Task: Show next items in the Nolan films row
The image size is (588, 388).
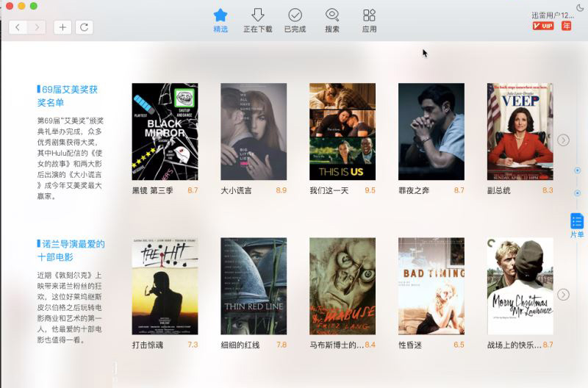Action: (x=563, y=295)
